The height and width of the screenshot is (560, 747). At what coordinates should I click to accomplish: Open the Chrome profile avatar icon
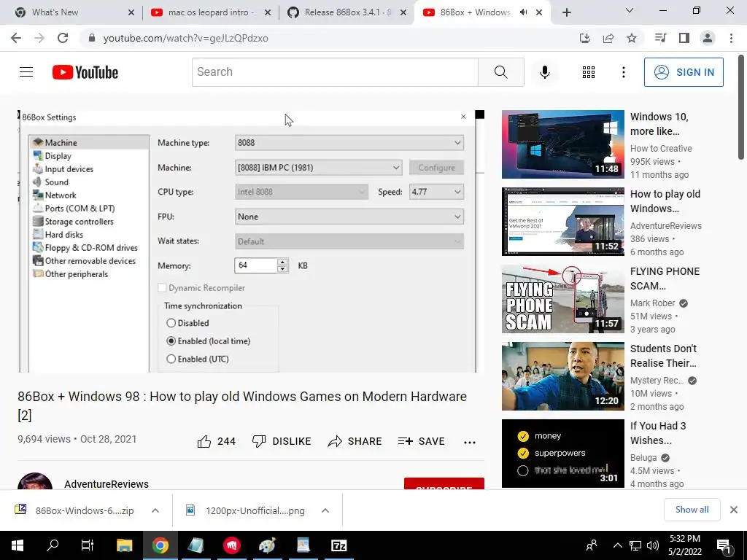click(708, 38)
